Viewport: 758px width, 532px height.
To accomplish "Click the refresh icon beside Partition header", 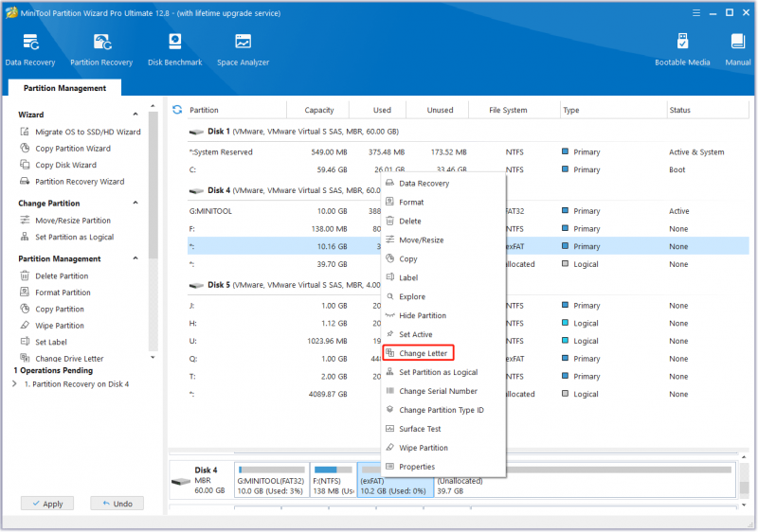I will 177,110.
